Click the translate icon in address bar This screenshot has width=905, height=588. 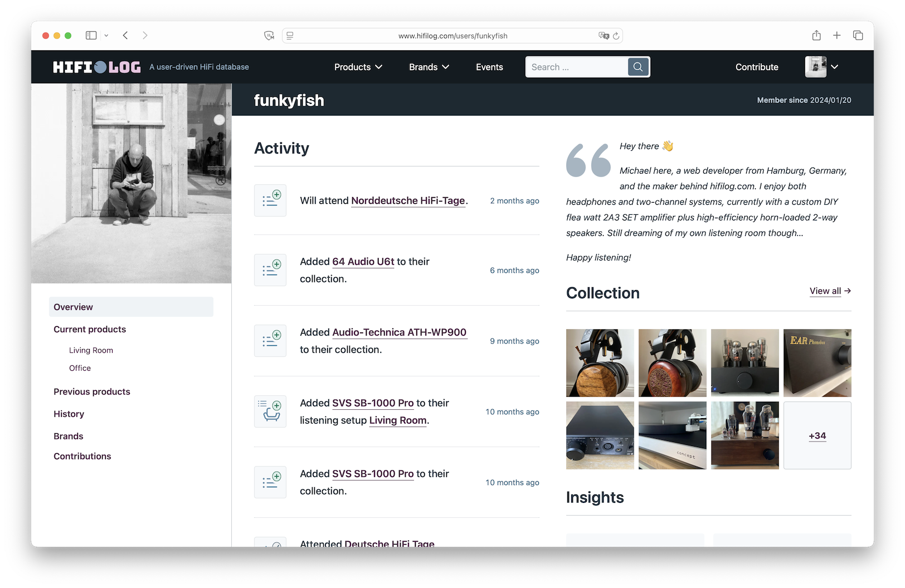[x=604, y=36]
